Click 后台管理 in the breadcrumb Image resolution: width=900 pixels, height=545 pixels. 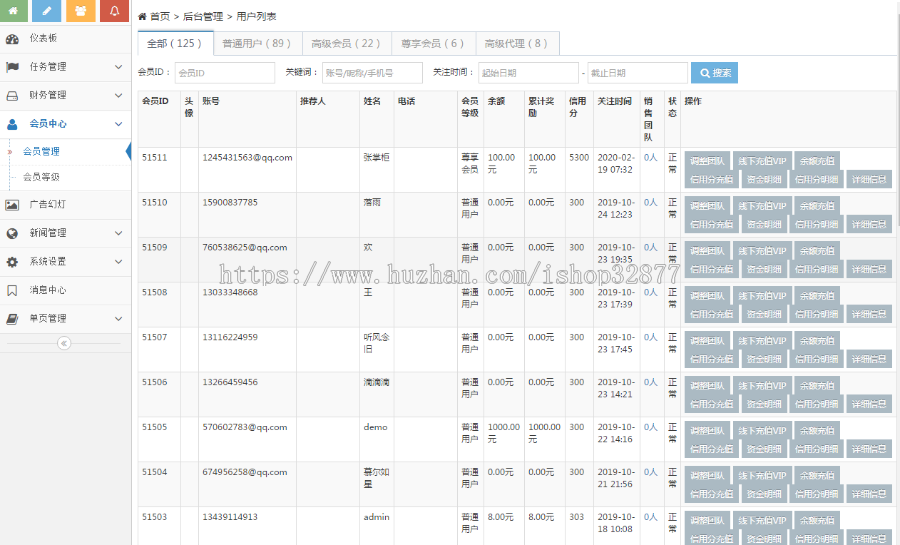click(203, 17)
